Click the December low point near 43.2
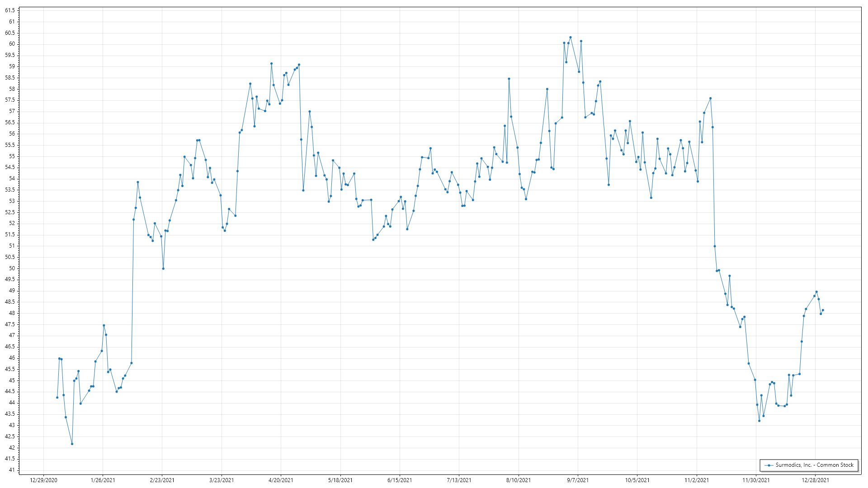Image resolution: width=868 pixels, height=488 pixels. tap(759, 421)
